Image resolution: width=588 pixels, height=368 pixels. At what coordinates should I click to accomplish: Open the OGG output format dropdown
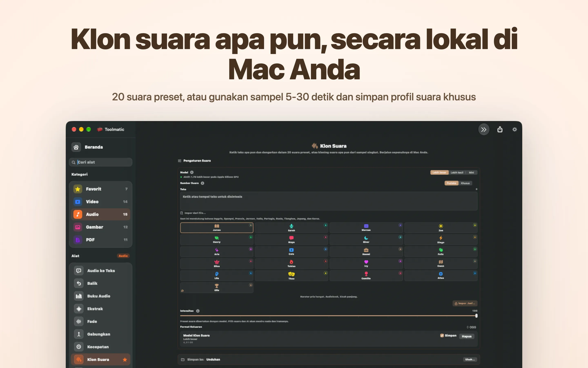point(471,327)
